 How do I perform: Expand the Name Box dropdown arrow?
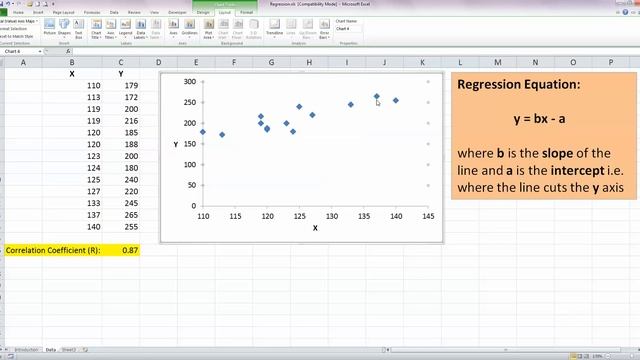click(x=40, y=51)
